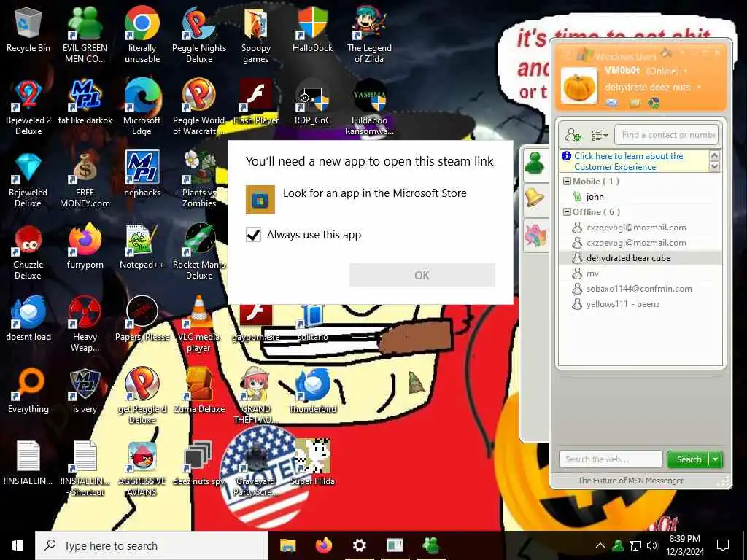Open the personal message dropdown arrow
This screenshot has height=560, width=747.
click(x=699, y=87)
